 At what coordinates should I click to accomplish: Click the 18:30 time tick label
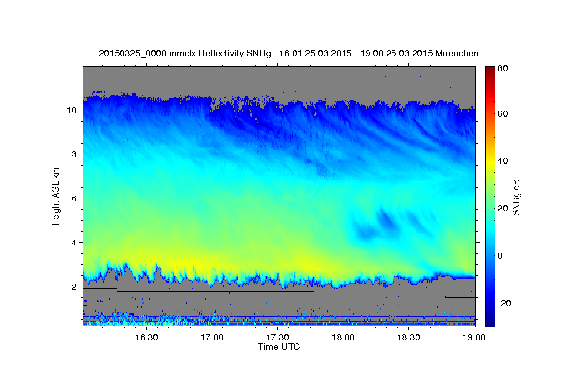[x=409, y=338]
